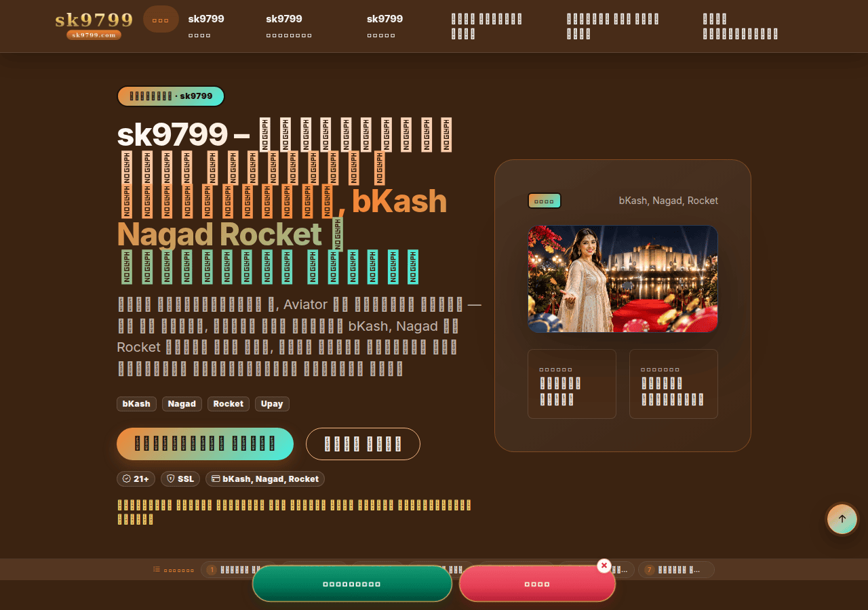
Task: Click the bKash payment tag
Action: click(x=136, y=404)
